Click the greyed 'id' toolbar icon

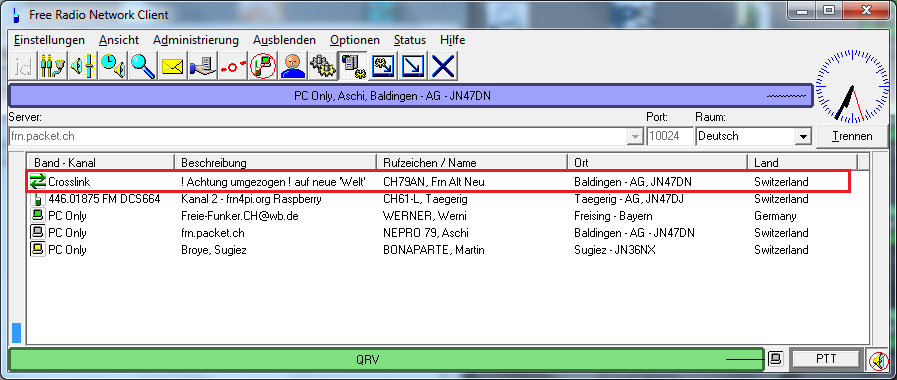click(23, 66)
